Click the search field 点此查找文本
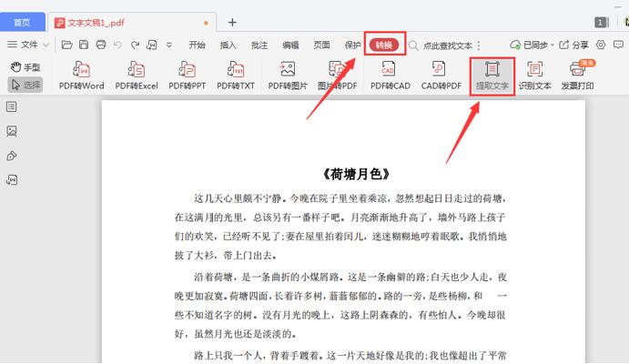 (448, 45)
